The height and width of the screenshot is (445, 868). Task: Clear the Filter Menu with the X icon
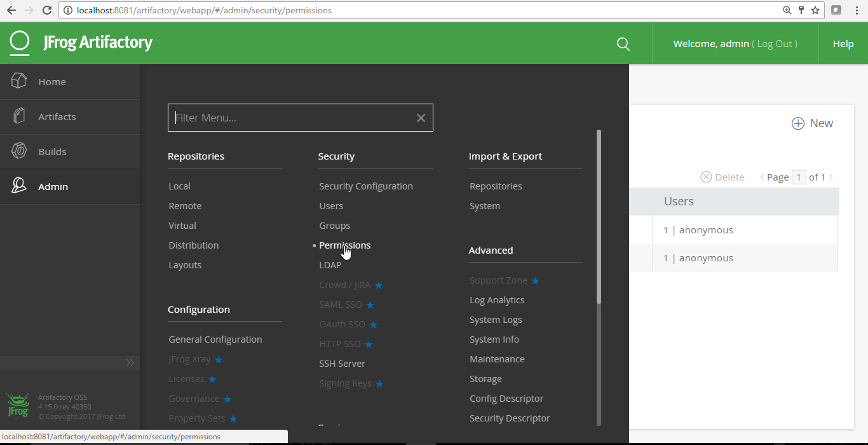tap(421, 118)
